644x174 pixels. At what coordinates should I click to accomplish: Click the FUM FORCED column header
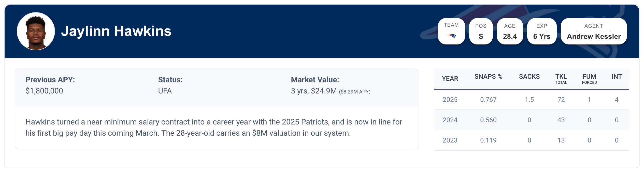point(589,79)
